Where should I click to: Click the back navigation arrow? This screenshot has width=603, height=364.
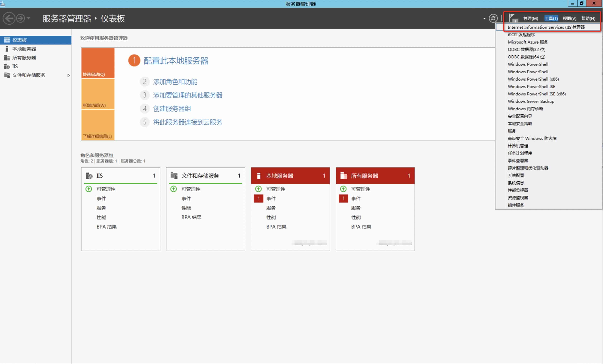(9, 18)
